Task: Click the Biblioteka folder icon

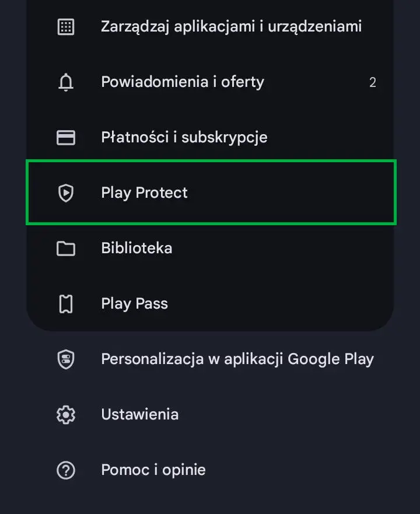Action: point(66,249)
